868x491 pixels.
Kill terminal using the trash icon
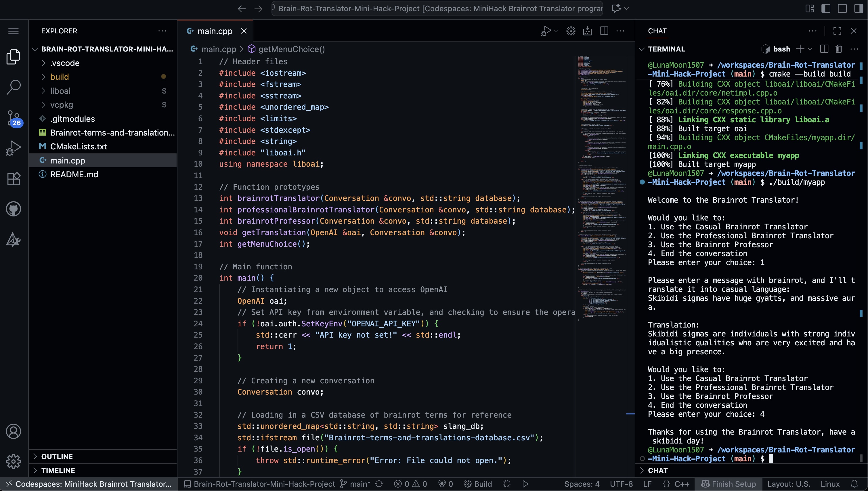[x=839, y=49]
